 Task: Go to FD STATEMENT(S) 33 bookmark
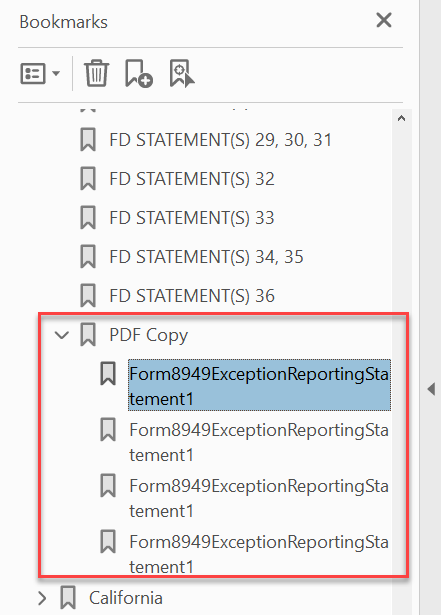(192, 218)
